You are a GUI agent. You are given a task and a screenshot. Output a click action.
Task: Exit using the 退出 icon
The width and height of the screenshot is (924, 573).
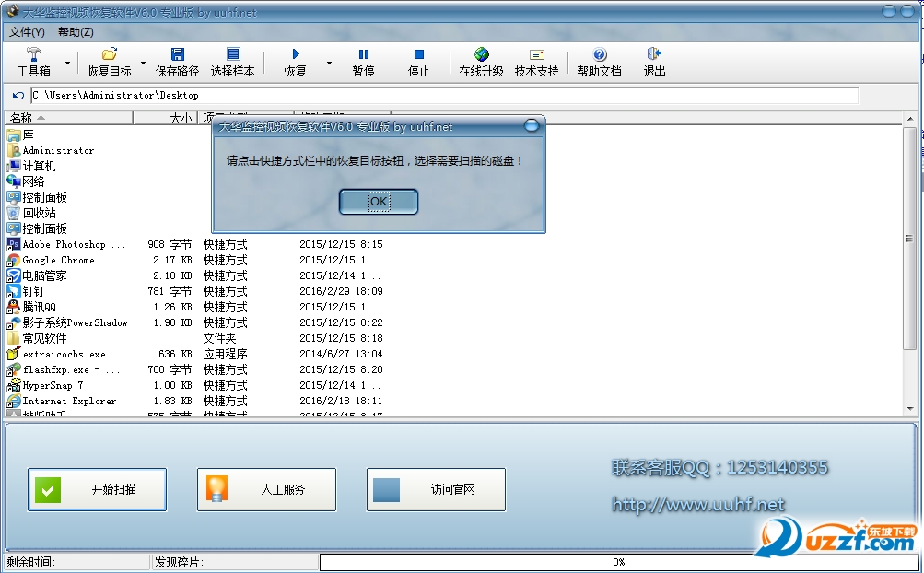[x=654, y=54]
